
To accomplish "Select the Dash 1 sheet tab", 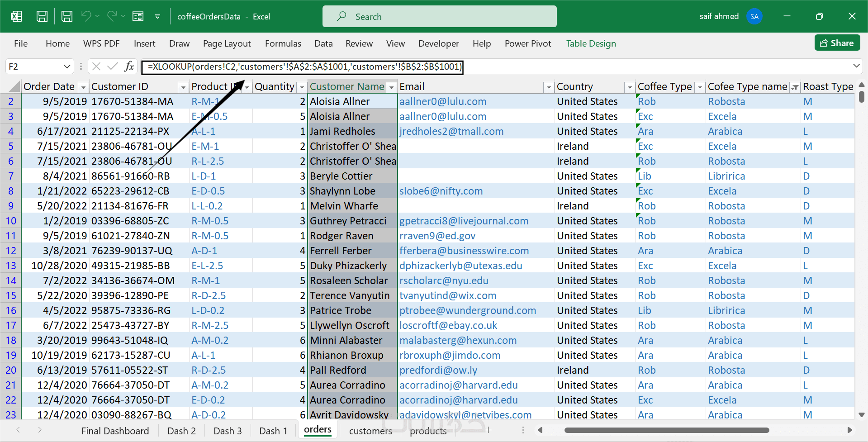I will point(273,431).
